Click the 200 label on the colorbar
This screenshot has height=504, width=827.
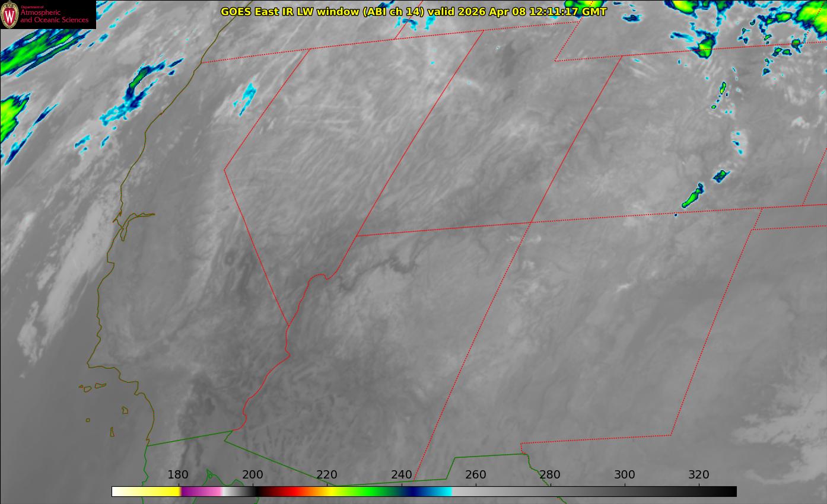click(x=253, y=474)
